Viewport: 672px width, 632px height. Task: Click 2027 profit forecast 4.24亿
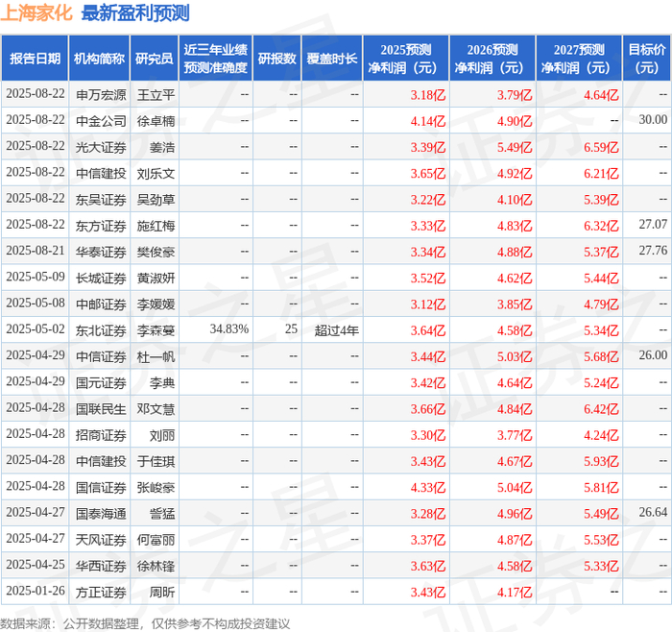pyautogui.click(x=601, y=435)
